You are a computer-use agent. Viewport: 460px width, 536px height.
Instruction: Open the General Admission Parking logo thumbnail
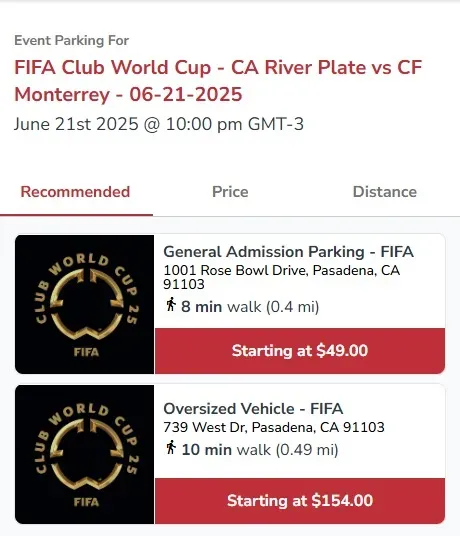84,304
